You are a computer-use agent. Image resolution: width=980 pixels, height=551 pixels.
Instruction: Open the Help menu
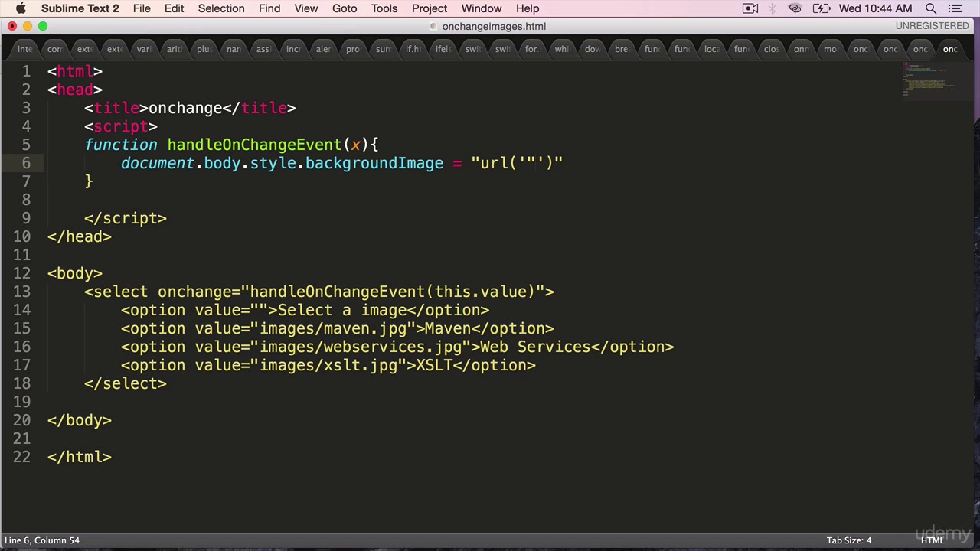pyautogui.click(x=528, y=8)
